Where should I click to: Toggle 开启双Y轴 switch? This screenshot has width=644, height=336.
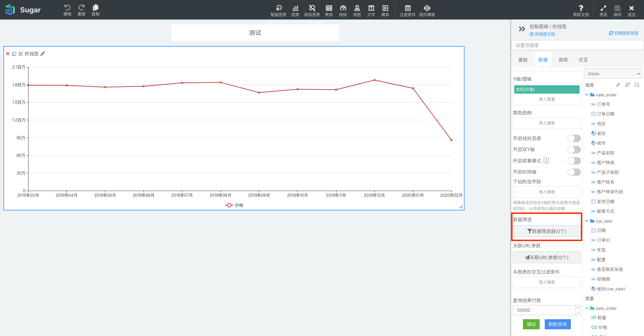574,150
